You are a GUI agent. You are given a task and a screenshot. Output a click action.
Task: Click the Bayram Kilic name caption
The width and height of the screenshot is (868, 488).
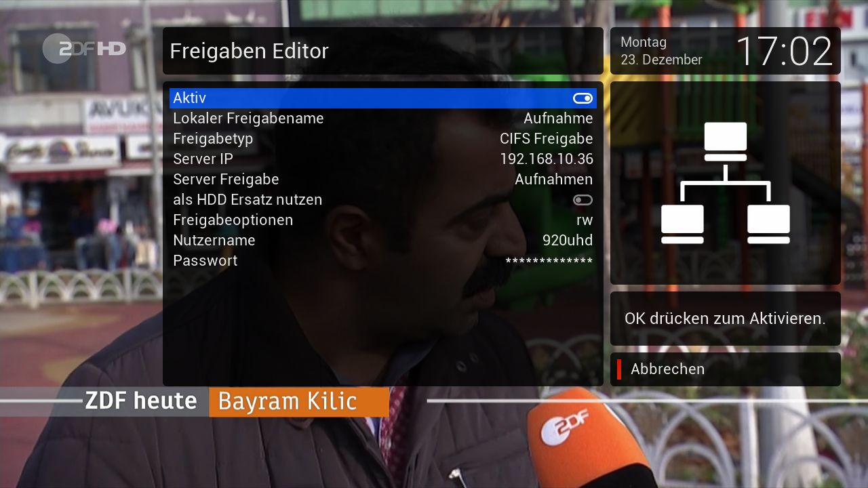coord(288,402)
